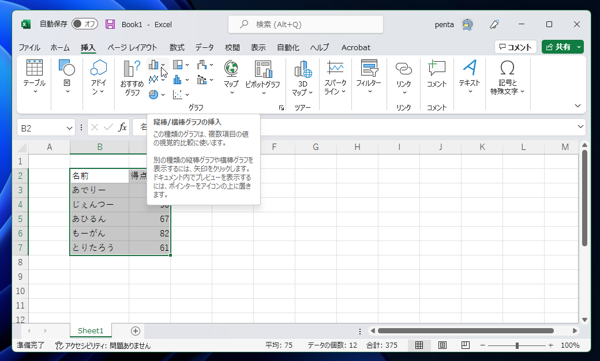Image resolution: width=600 pixels, height=361 pixels.
Task: Click アクセシビリティ: 問題ありません status
Action: pos(103,346)
